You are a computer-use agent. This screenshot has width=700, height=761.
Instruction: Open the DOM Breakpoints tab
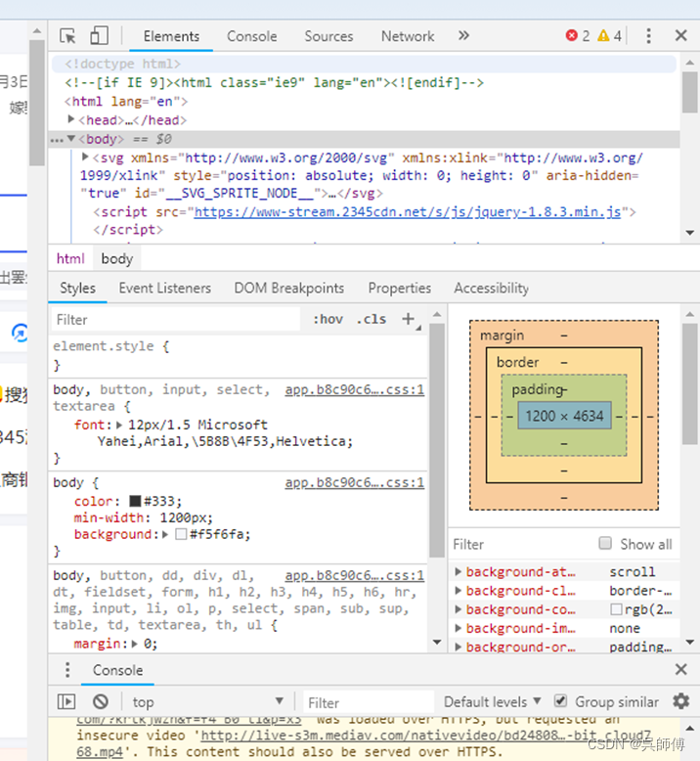tap(289, 288)
